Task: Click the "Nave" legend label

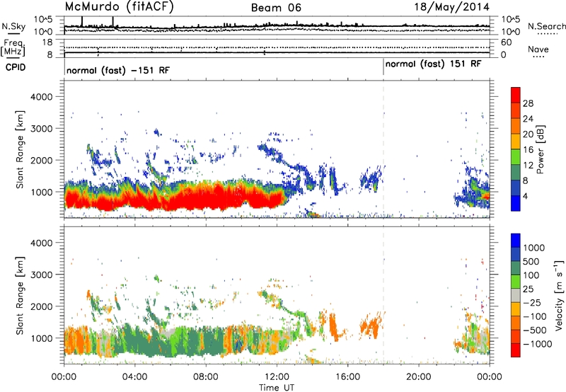Action: [x=538, y=50]
